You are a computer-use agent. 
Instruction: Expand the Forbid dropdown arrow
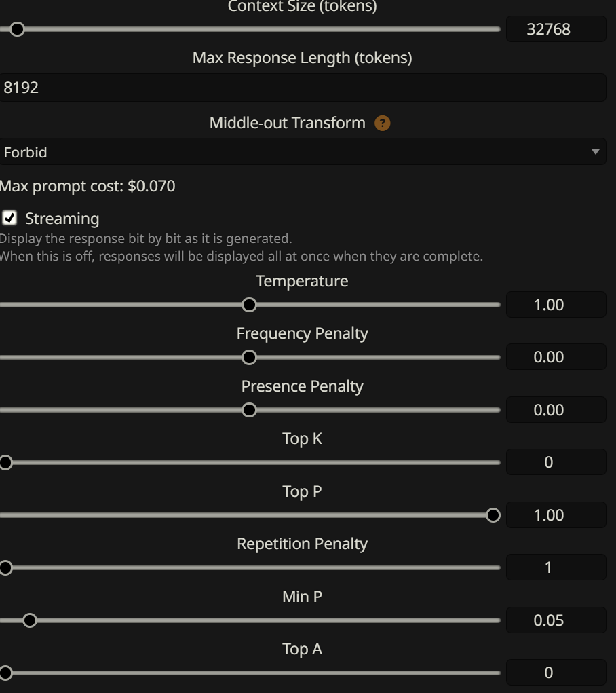pos(595,152)
